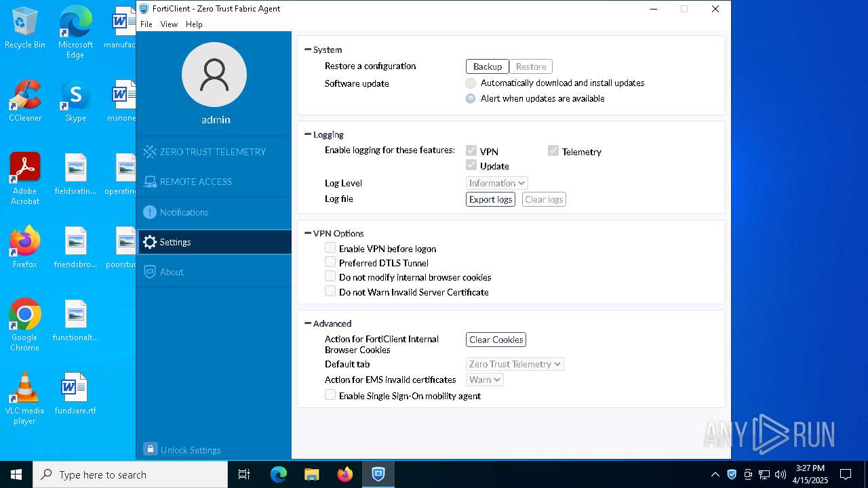868x488 pixels.
Task: Select Alert when updates are available
Action: 471,98
